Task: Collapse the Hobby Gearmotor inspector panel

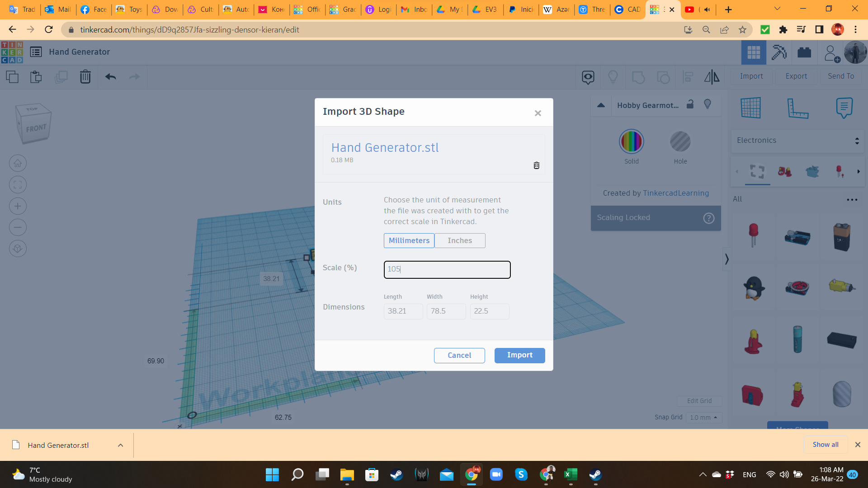Action: (601, 105)
